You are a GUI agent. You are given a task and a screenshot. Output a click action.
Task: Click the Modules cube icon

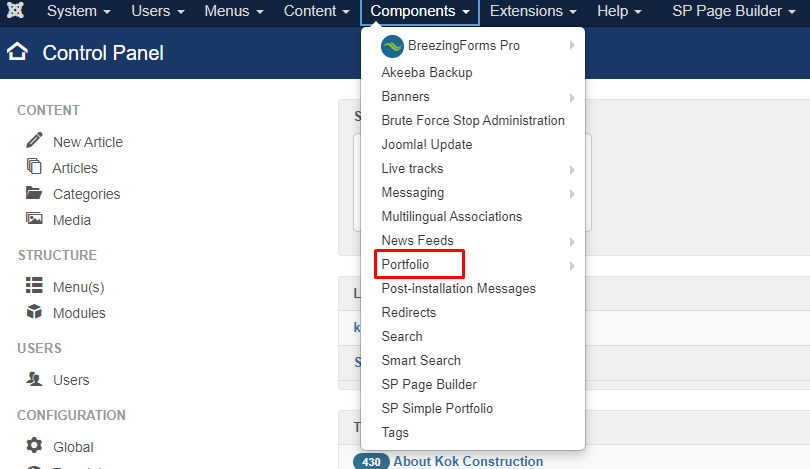[x=34, y=311]
